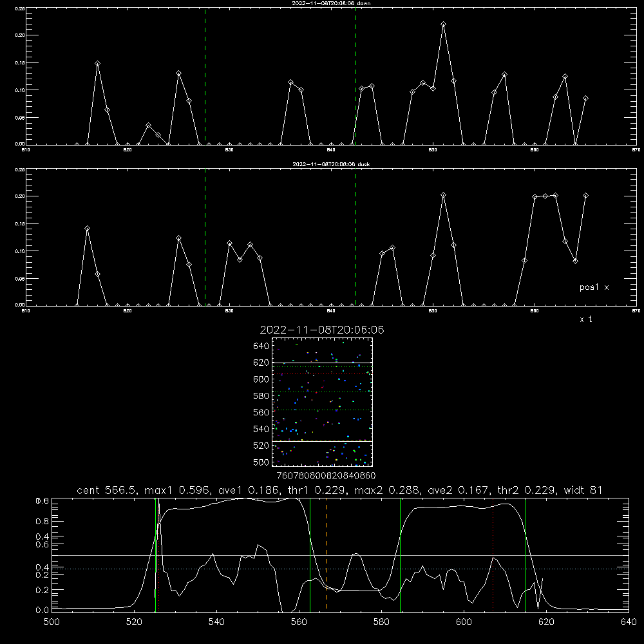Click the 640 tick label on bottom axis
This screenshot has width=644, height=644.
click(629, 622)
